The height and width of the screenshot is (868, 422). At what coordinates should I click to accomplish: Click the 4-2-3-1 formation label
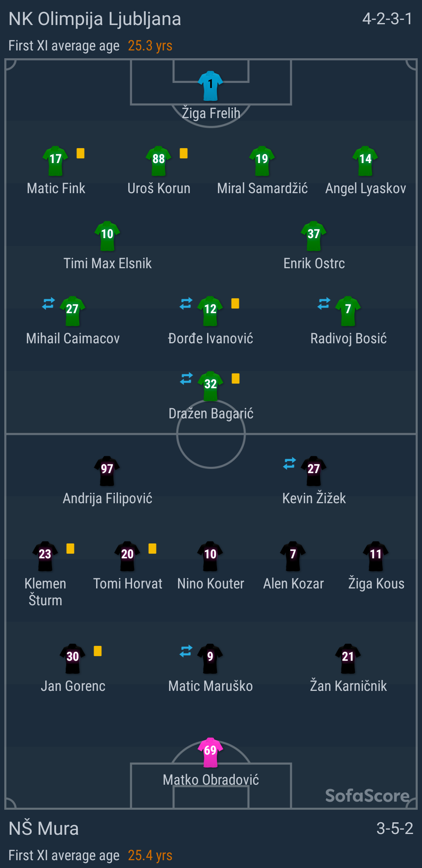coord(387,19)
